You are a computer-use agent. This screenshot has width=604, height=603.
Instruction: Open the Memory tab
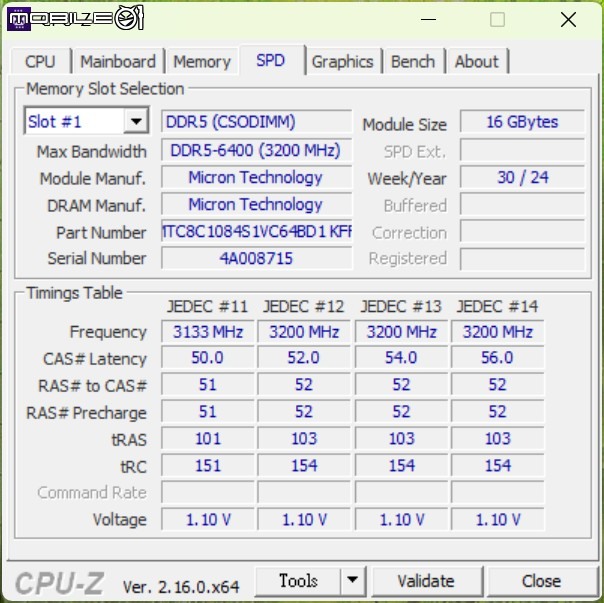pos(202,62)
